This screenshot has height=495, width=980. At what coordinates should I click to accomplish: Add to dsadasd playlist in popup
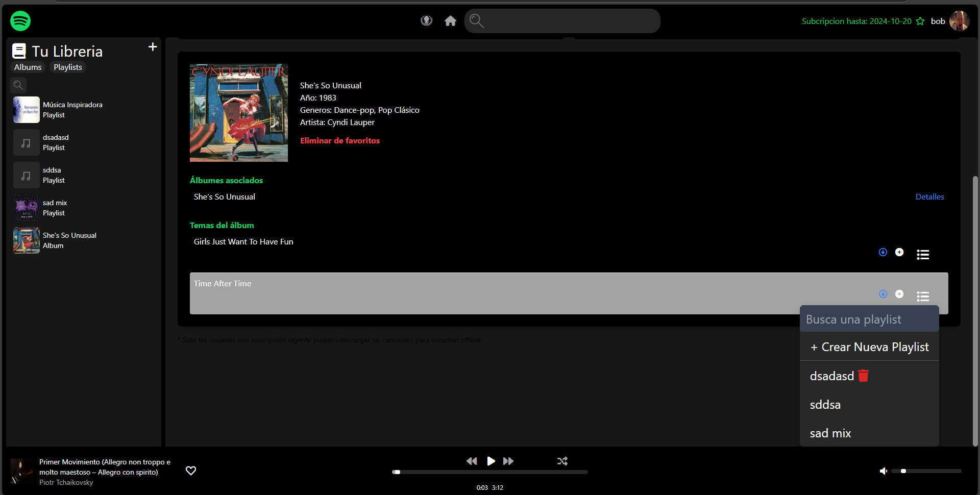coord(831,376)
